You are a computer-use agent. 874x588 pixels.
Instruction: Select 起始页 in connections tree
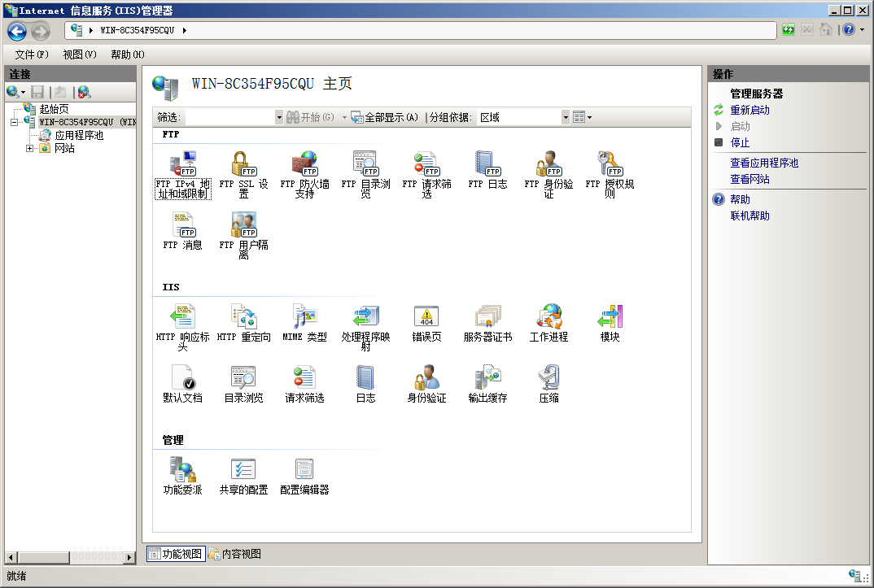pos(54,109)
